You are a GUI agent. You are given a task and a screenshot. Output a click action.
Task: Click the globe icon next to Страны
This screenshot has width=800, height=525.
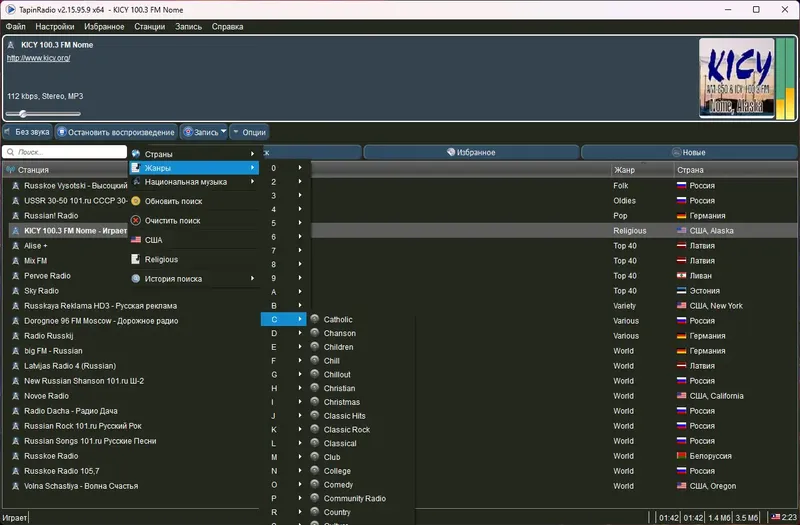pos(136,154)
